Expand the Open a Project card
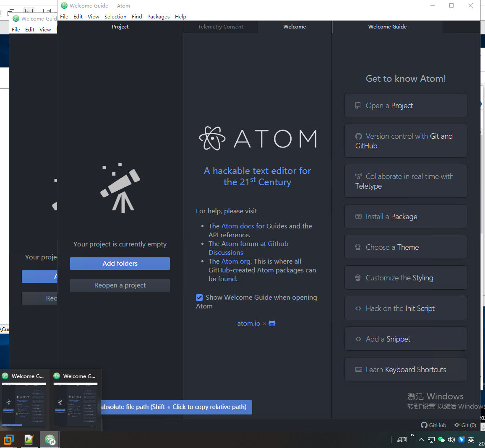This screenshot has width=485, height=448. point(406,105)
